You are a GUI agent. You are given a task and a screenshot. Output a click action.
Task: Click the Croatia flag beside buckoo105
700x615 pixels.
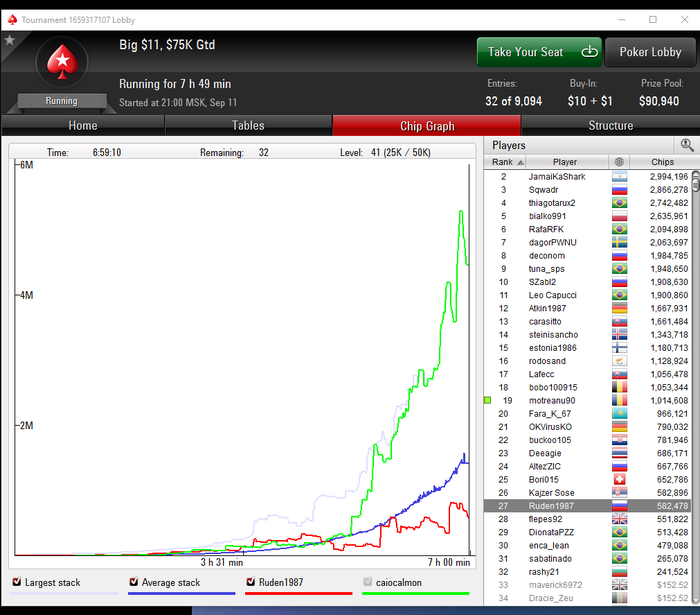(x=619, y=440)
